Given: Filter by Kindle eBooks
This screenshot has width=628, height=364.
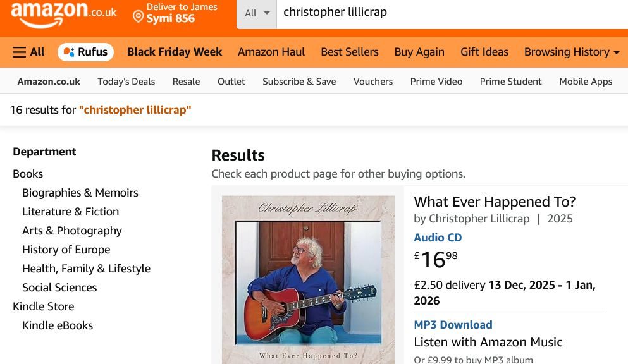Looking at the screenshot, I should pos(58,325).
